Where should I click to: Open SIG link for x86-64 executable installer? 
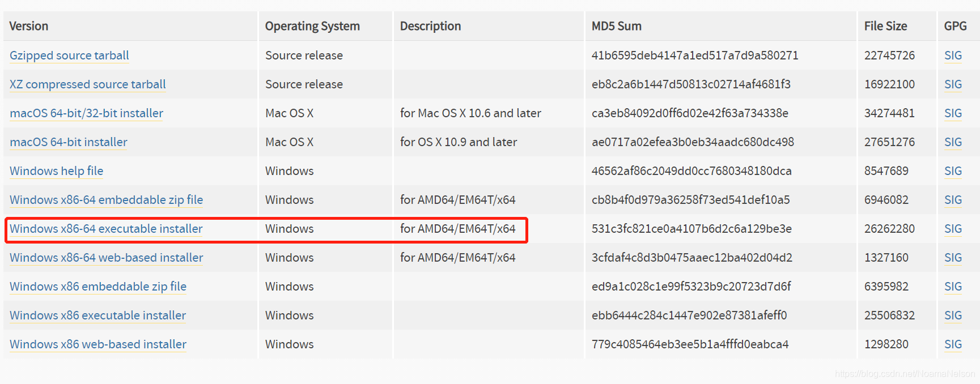(953, 229)
